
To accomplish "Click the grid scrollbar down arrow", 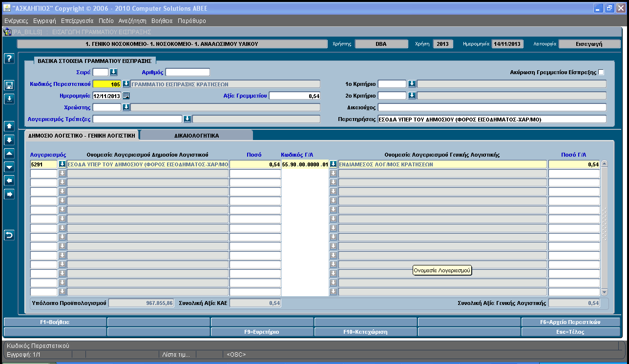I will 604,292.
